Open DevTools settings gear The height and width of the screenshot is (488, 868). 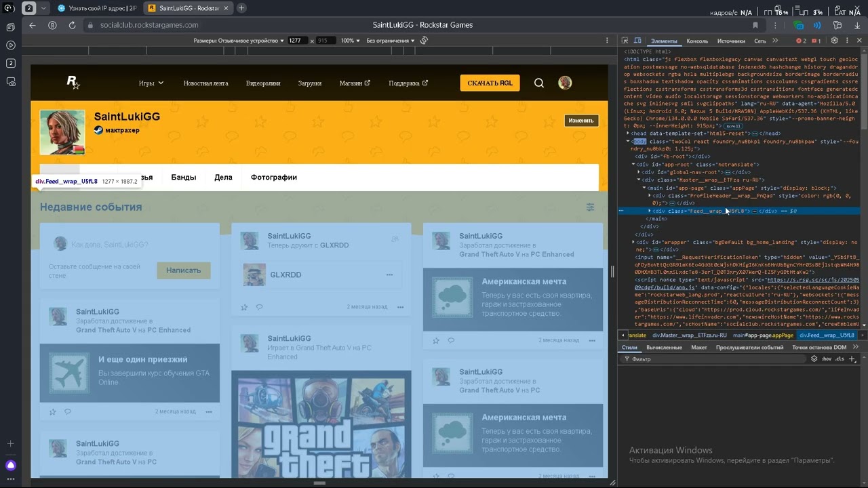click(835, 41)
